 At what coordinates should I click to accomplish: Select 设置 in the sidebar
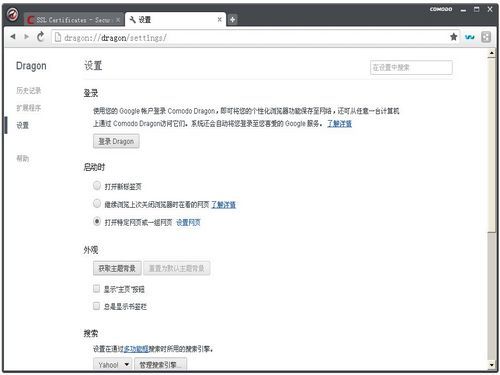tap(23, 125)
